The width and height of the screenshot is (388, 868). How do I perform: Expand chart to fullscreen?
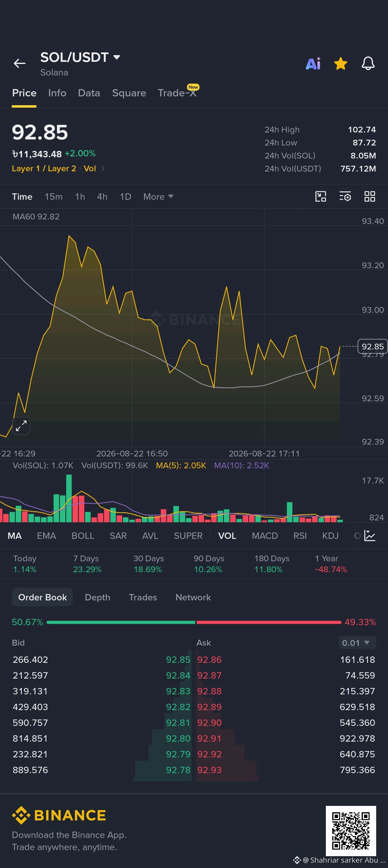(x=21, y=426)
